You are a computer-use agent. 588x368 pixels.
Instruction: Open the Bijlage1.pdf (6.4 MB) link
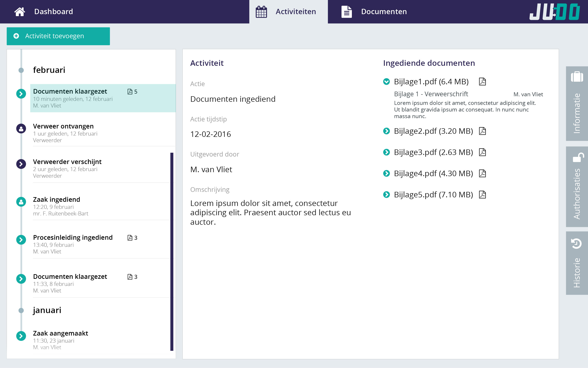431,82
